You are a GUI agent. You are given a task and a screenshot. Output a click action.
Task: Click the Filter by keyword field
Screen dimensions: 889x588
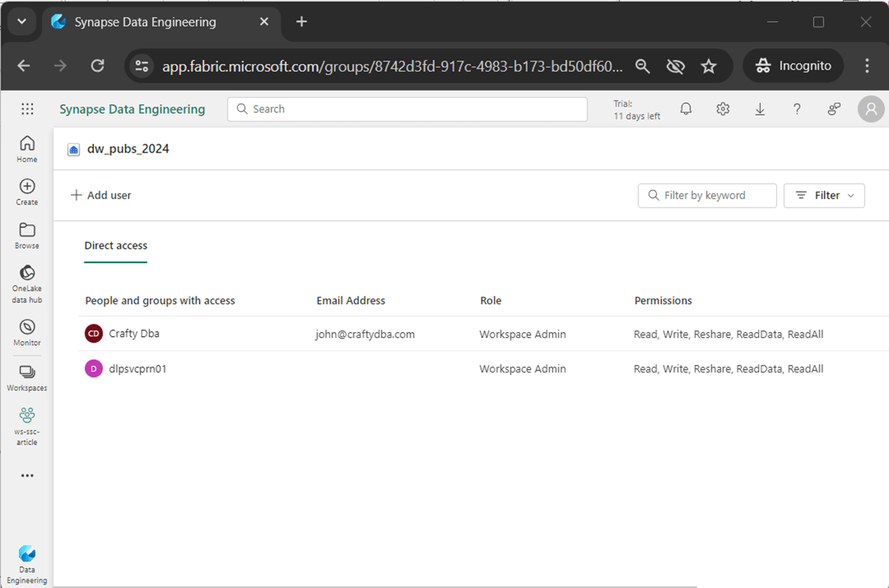click(x=708, y=196)
